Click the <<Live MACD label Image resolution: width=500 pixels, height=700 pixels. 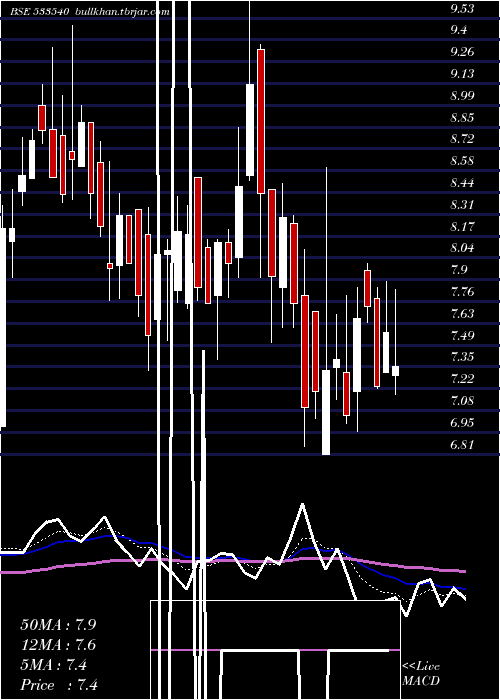(x=421, y=674)
